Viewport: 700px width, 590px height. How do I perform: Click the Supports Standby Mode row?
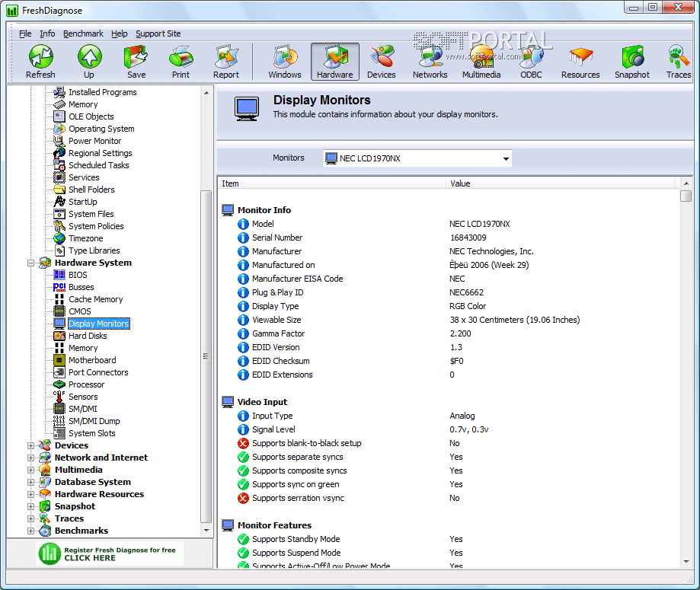tap(448, 539)
